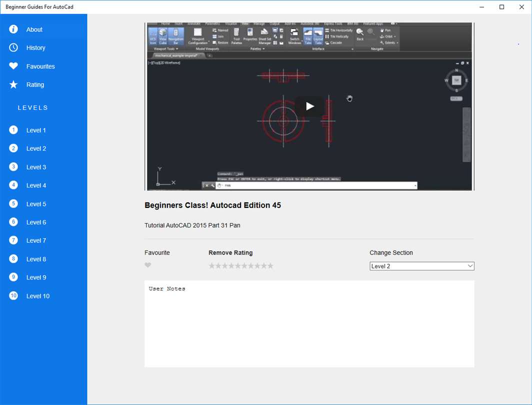Open the About info icon

tap(13, 29)
